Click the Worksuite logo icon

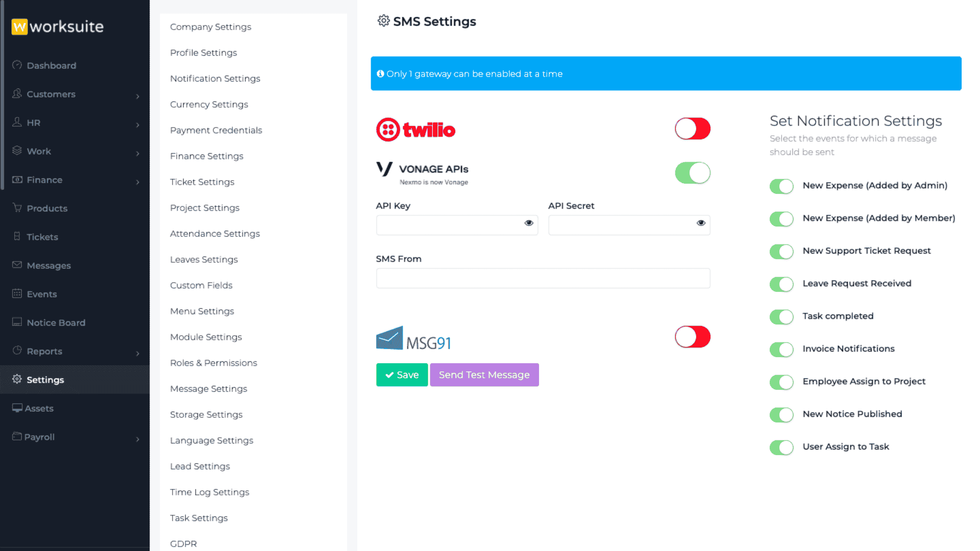click(x=19, y=27)
